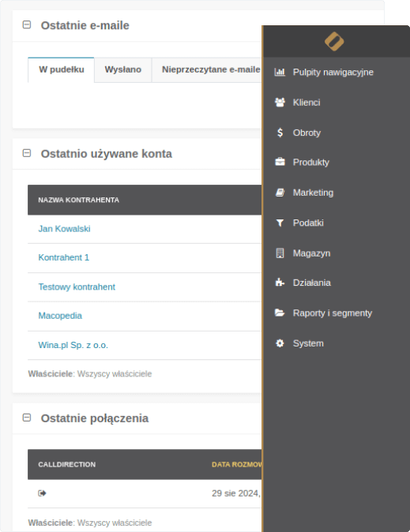Viewport: 410px width, 532px height.
Task: Click the gear icon beside System
Action: [x=280, y=343]
